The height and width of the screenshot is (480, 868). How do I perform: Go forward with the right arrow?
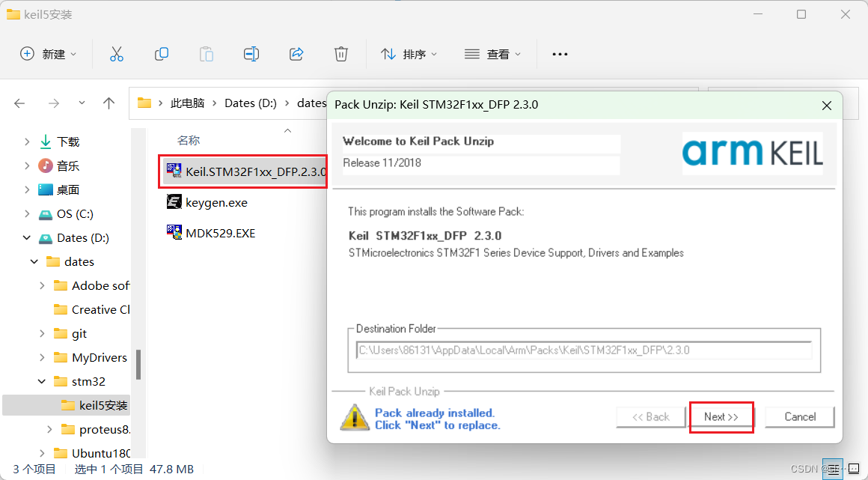pyautogui.click(x=54, y=103)
